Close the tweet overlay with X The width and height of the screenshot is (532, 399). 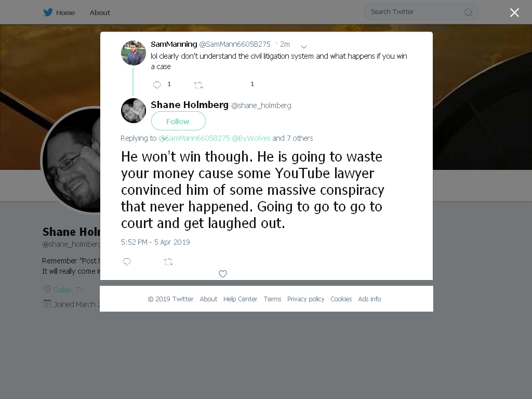[x=514, y=12]
